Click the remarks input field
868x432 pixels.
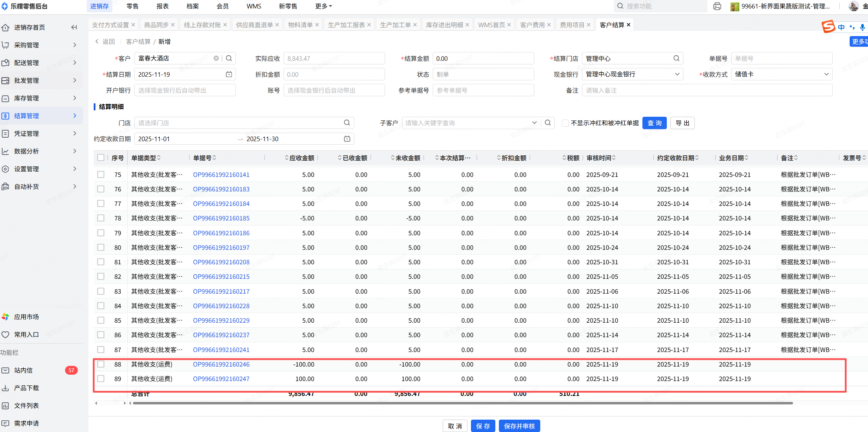tap(707, 90)
